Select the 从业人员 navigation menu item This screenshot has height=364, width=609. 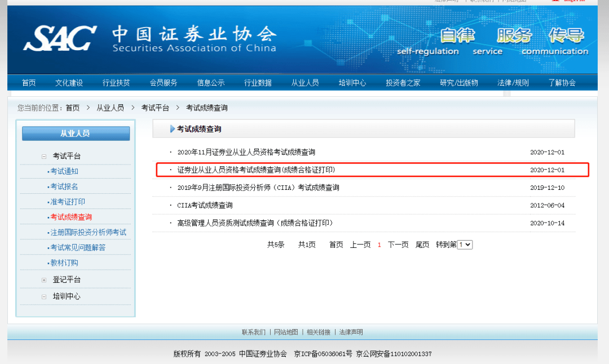tap(305, 82)
